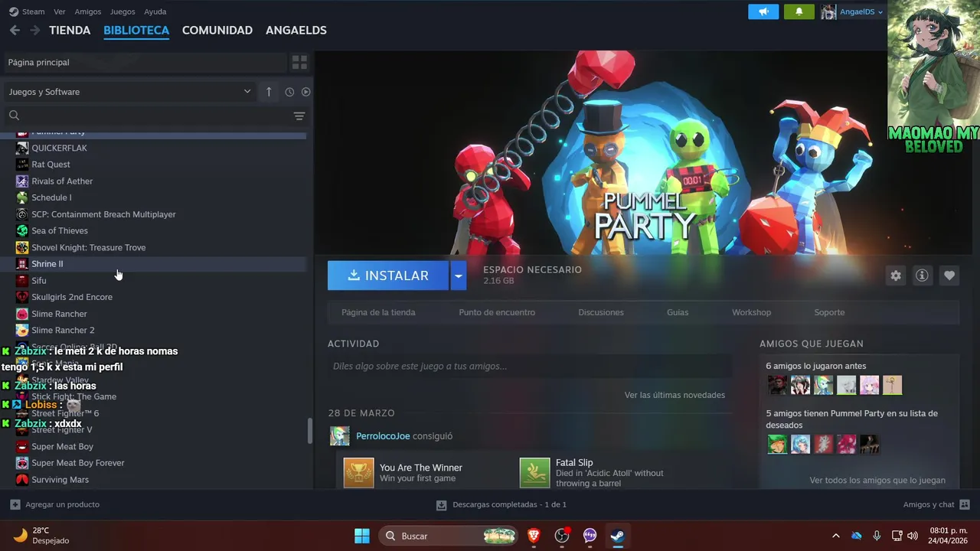The height and width of the screenshot is (551, 980).
Task: Select Shrine II in library list
Action: 153,264
